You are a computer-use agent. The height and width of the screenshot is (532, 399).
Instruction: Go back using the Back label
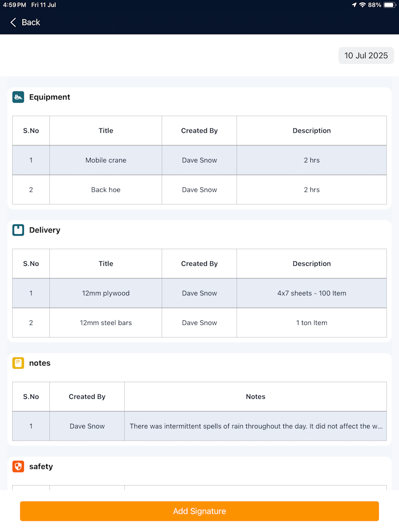point(31,22)
